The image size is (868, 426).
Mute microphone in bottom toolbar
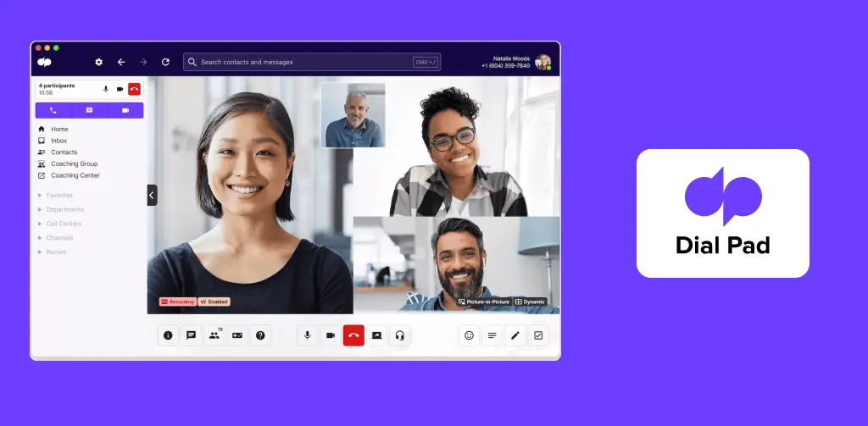[307, 335]
